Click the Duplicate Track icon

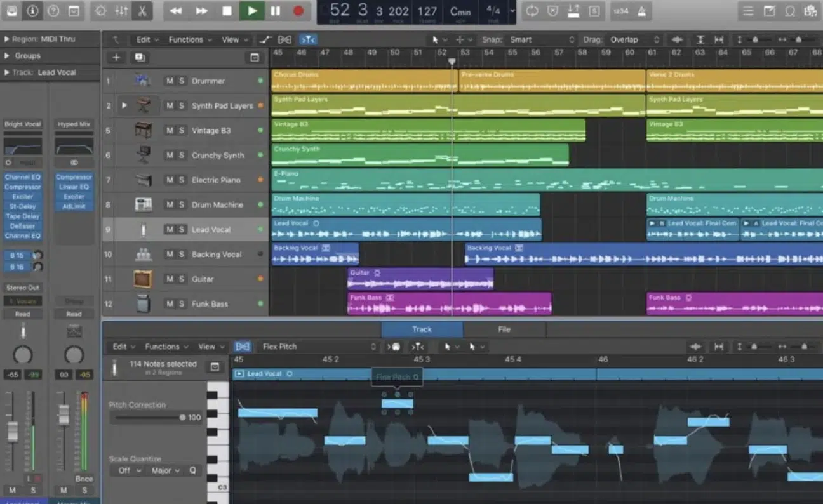(x=138, y=57)
